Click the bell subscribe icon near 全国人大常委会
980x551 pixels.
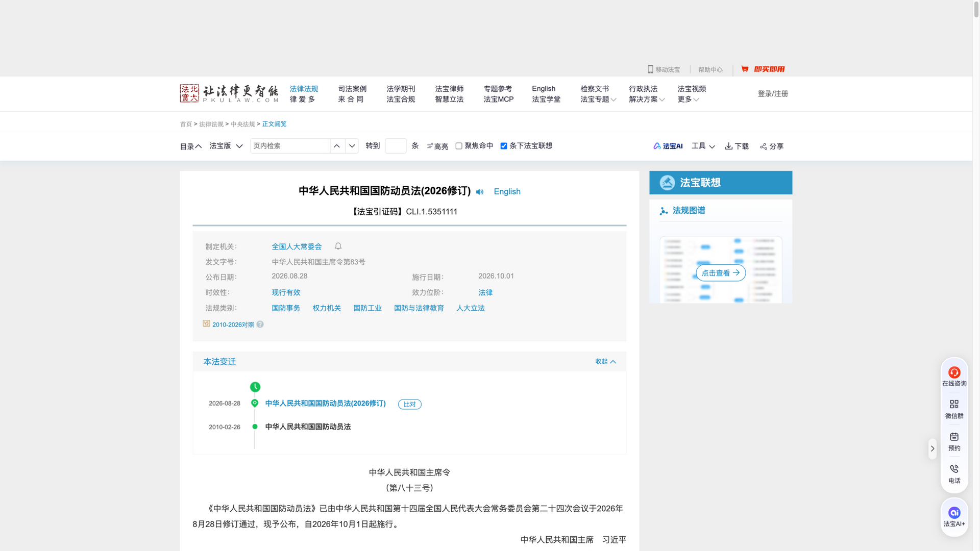point(338,246)
